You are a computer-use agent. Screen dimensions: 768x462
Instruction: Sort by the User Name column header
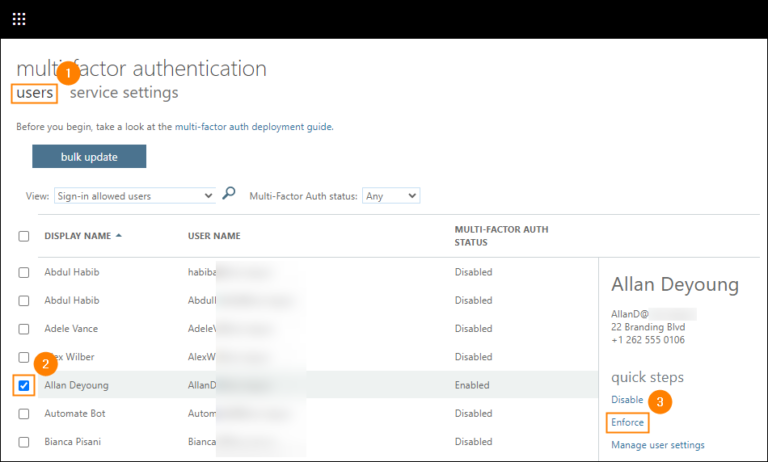pos(214,236)
